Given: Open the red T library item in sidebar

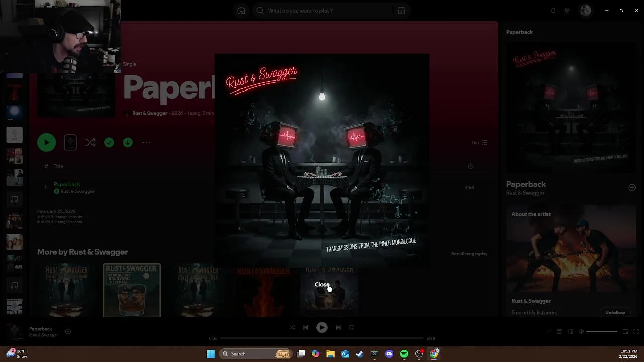Looking at the screenshot, I should point(14,94).
